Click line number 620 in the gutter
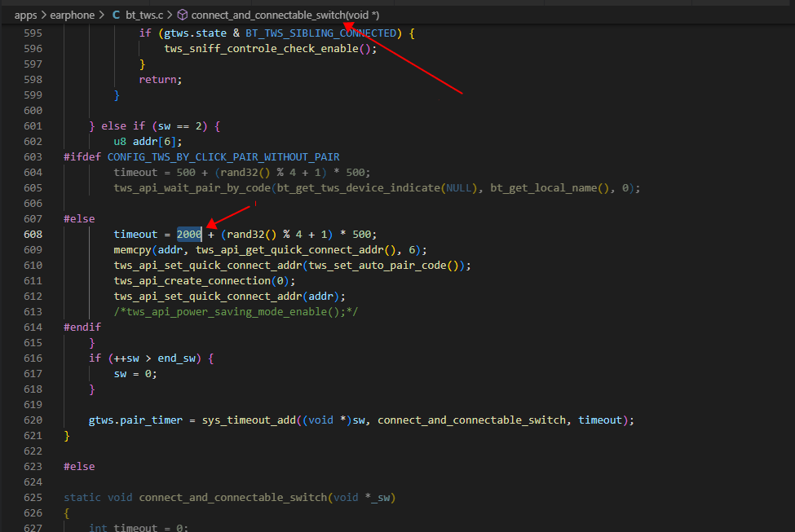Image resolution: width=795 pixels, height=532 pixels. [x=33, y=420]
